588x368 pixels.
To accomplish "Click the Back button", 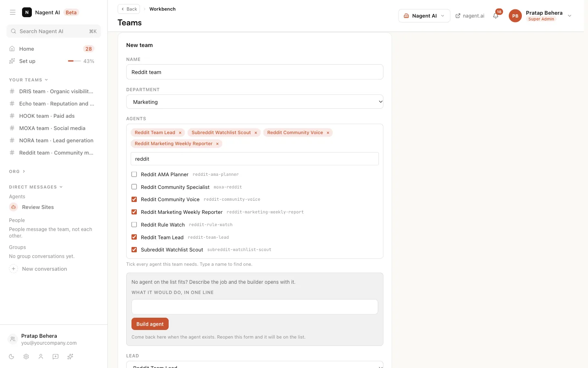I will 129,9.
